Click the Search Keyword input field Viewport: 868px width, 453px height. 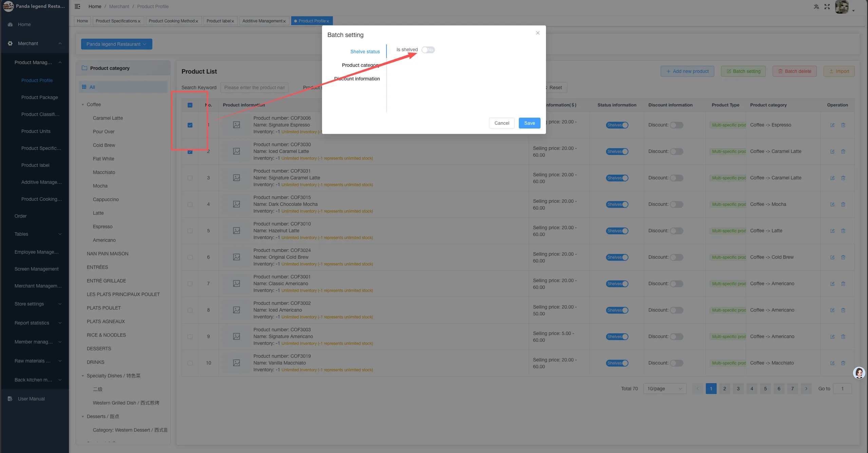point(254,87)
